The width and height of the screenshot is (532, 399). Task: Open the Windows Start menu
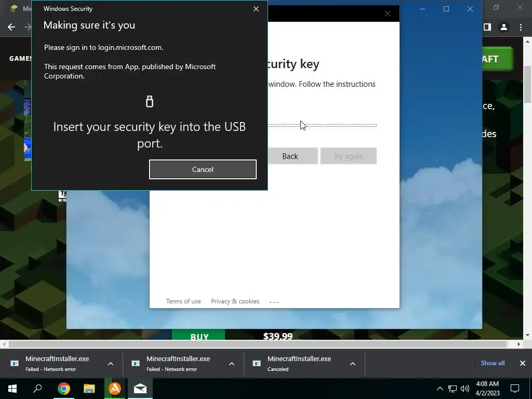12,389
